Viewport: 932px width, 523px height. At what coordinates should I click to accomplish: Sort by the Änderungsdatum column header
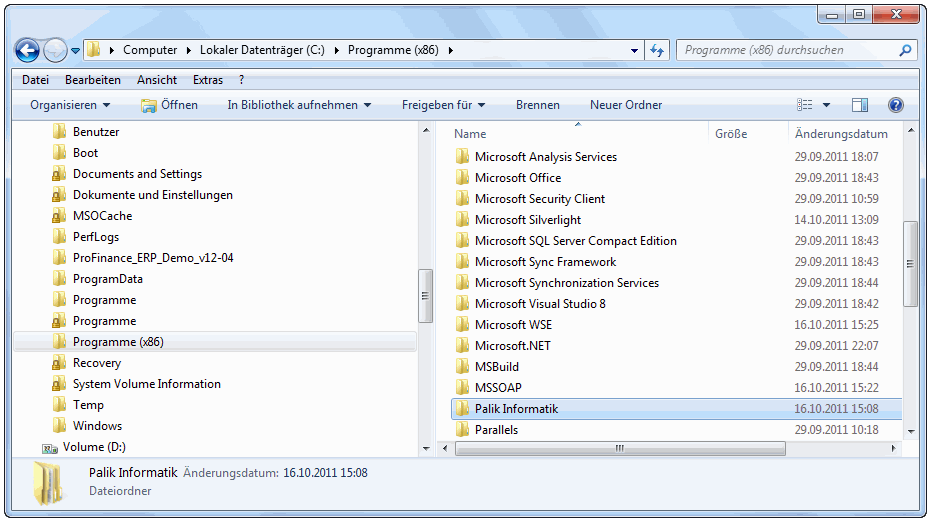click(x=841, y=134)
